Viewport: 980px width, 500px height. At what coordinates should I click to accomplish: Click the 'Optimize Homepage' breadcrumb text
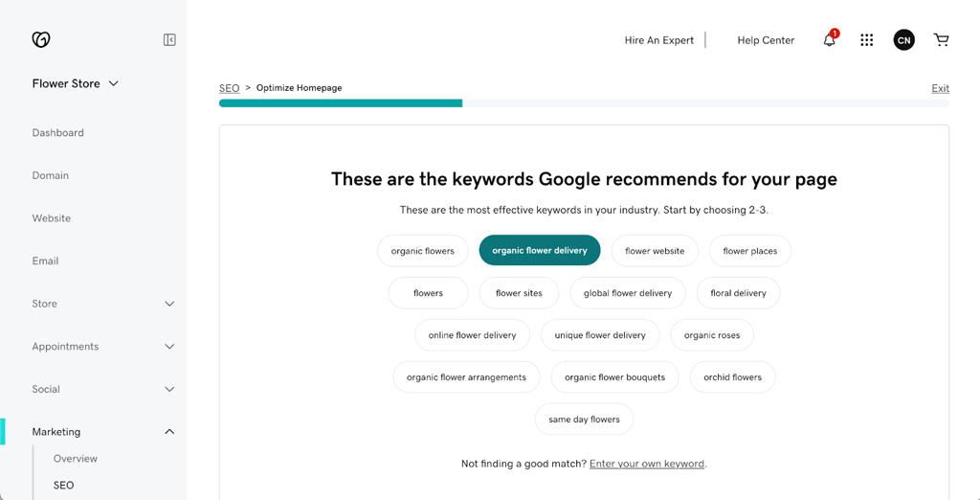(299, 88)
